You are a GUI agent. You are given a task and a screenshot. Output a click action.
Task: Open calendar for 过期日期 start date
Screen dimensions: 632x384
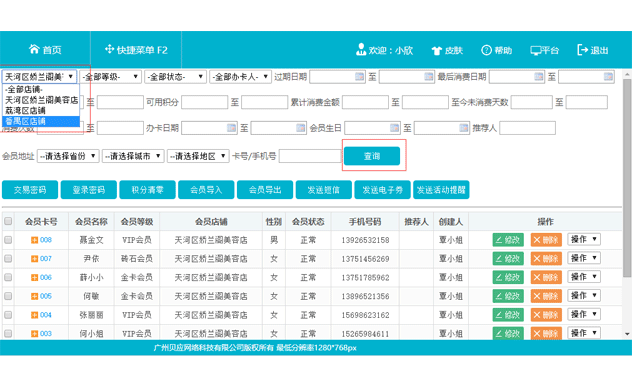pos(359,77)
